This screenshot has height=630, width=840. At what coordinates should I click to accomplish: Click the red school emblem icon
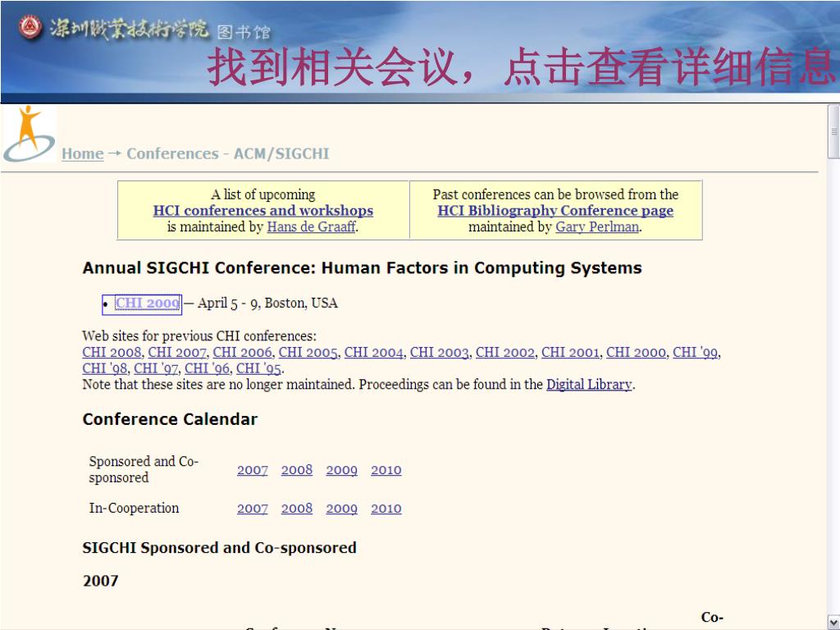pyautogui.click(x=30, y=26)
